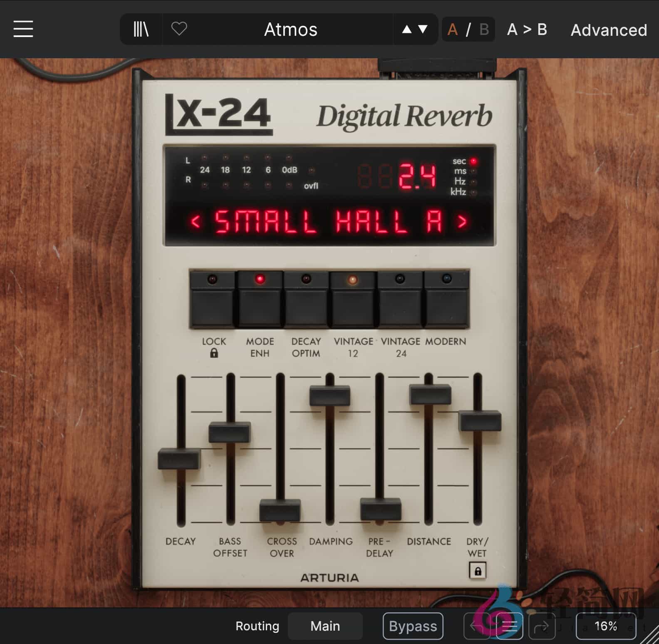Click the padlock icon under LOCK
Viewport: 659px width, 644px height.
pos(214,353)
